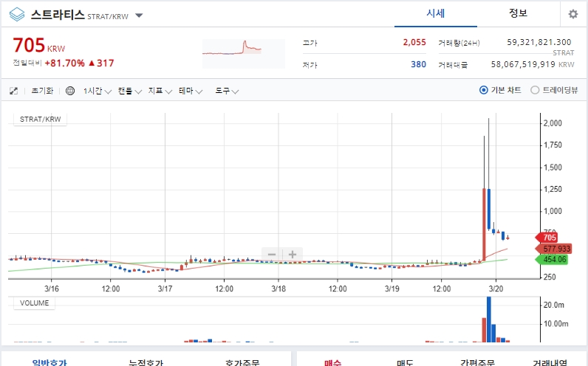Click the 20.0m volume axis label
Image resolution: width=588 pixels, height=366 pixels.
553,305
